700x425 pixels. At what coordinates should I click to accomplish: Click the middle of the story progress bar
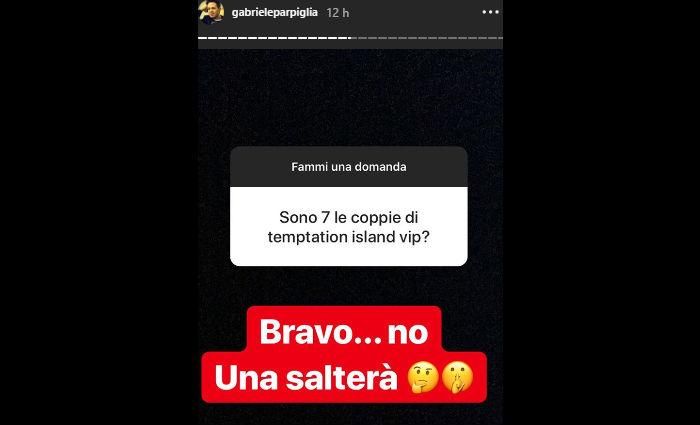click(x=350, y=38)
